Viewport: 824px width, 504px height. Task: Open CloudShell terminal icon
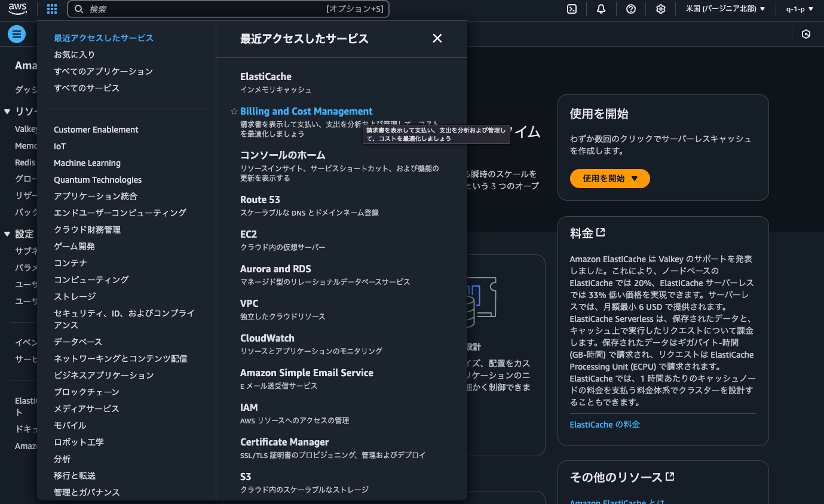(572, 9)
